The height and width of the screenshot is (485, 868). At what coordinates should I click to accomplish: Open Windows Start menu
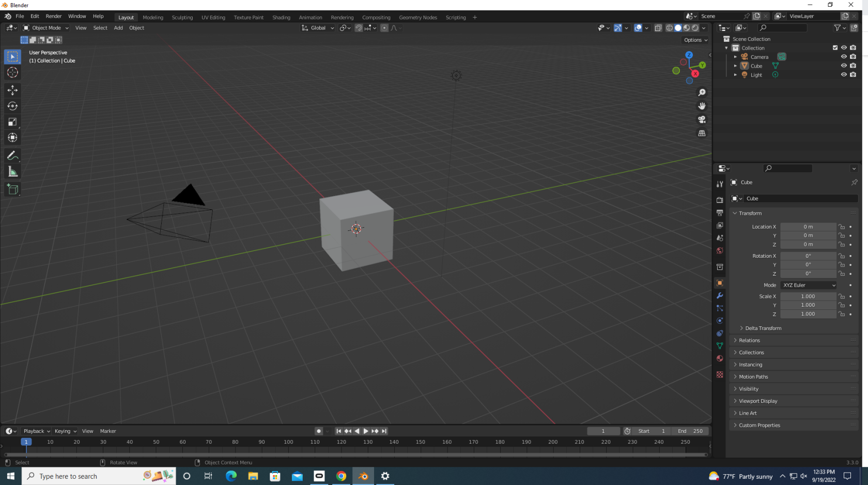tap(10, 476)
